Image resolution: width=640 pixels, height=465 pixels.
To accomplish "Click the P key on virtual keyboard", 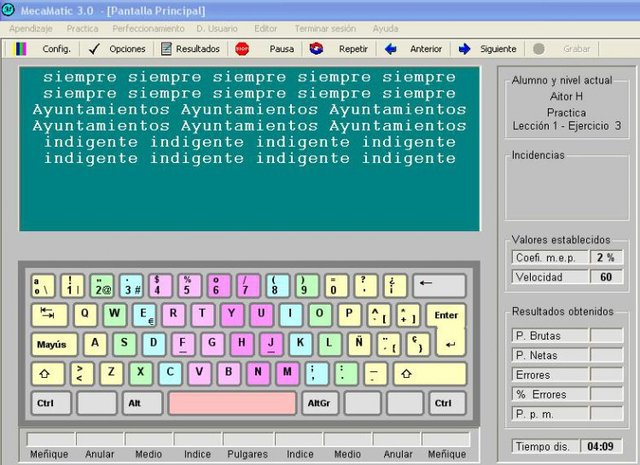I will (349, 315).
